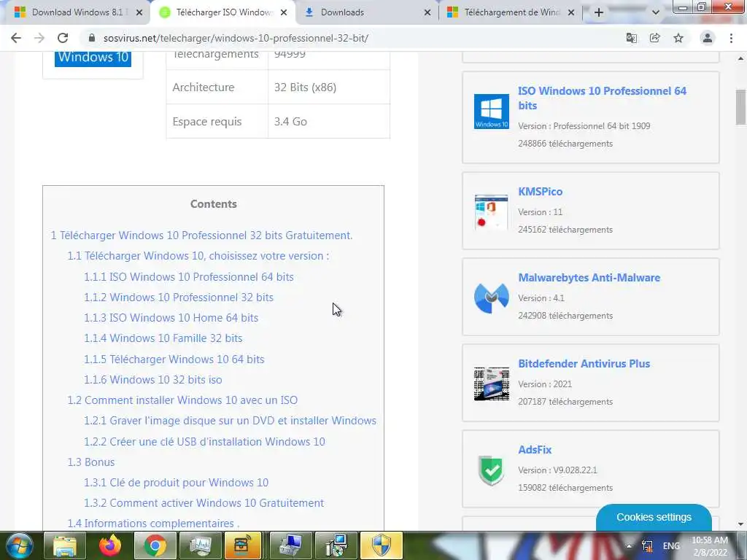This screenshot has width=747, height=560.
Task: Open Windows Explorer from taskbar
Action: pyautogui.click(x=65, y=545)
